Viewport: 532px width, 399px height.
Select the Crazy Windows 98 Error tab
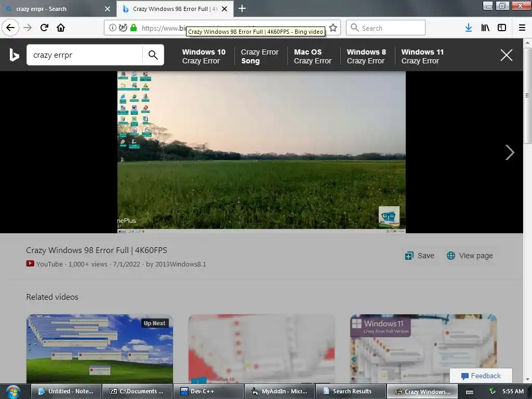[175, 9]
